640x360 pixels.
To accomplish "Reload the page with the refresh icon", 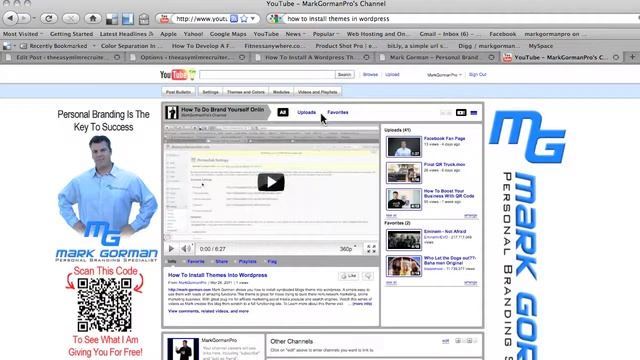I will 49,18.
